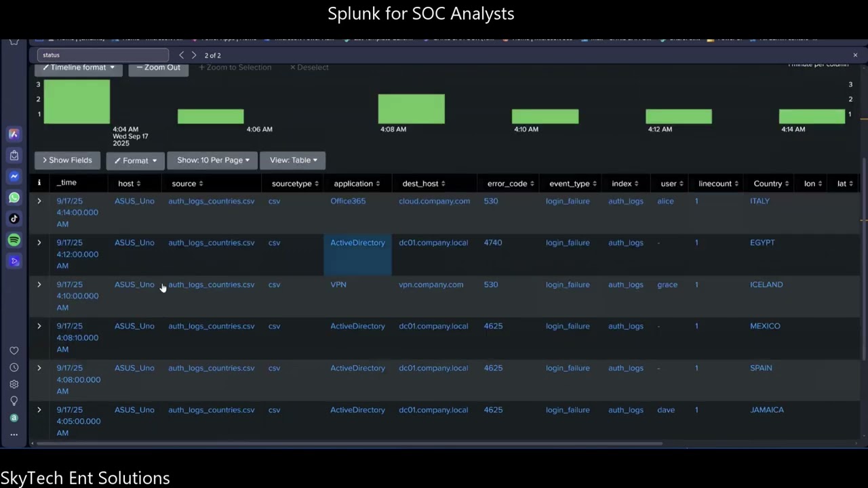The height and width of the screenshot is (488, 868).
Task: Sort by sourcetype column header
Action: click(x=295, y=184)
